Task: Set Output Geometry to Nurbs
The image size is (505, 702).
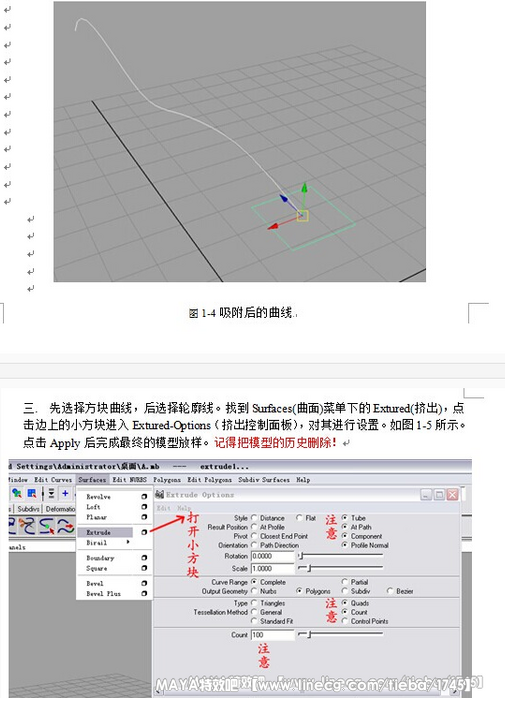Action: point(254,591)
